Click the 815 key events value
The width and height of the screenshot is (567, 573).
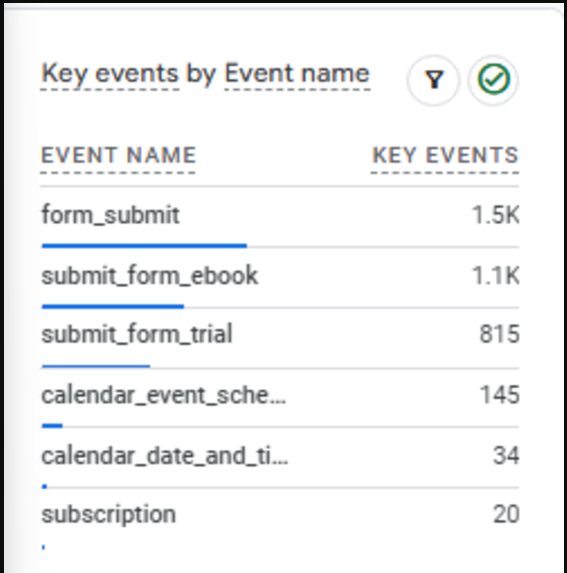coord(499,334)
